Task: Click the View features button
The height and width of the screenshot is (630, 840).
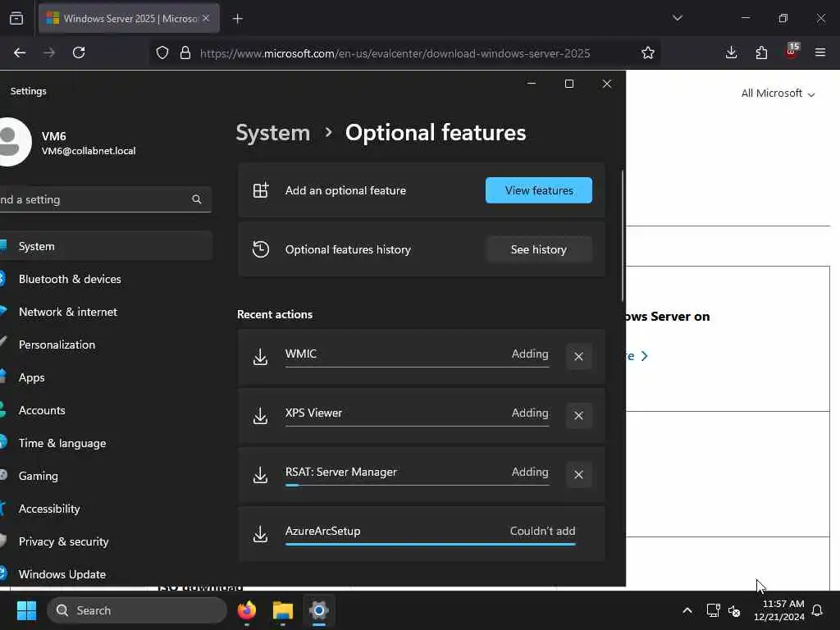Action: point(538,190)
